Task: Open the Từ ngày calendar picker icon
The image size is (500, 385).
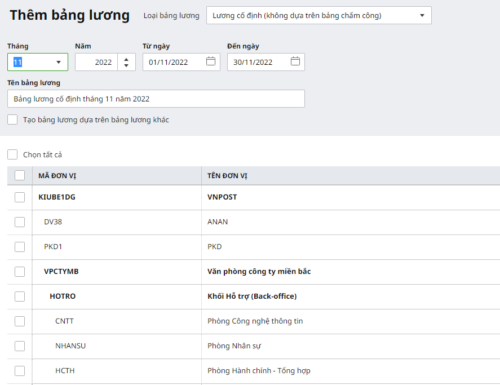Action: [211, 61]
